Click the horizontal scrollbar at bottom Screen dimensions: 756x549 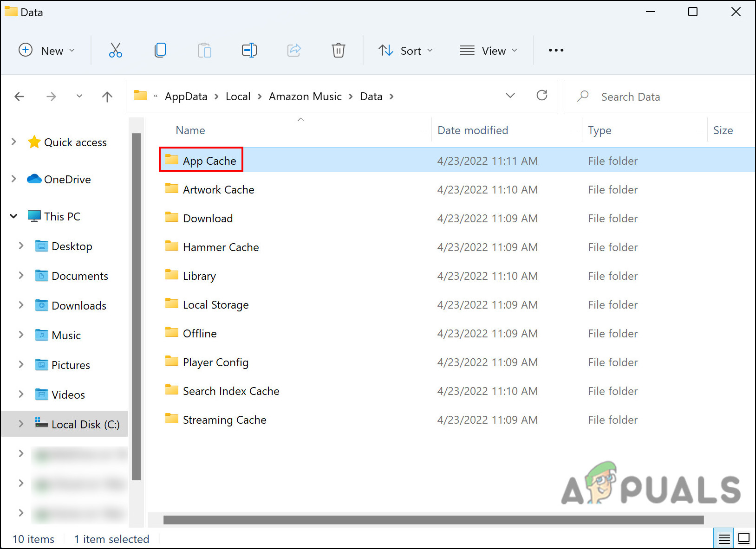(433, 520)
